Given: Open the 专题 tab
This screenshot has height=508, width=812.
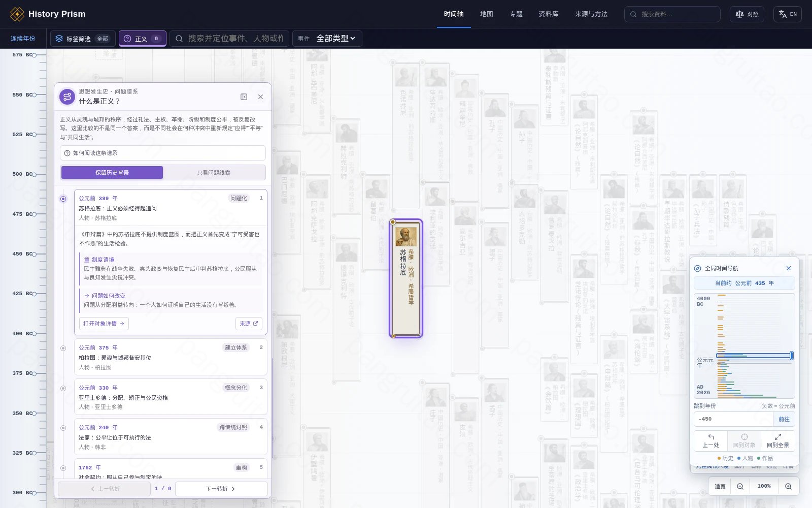Looking at the screenshot, I should (x=516, y=14).
